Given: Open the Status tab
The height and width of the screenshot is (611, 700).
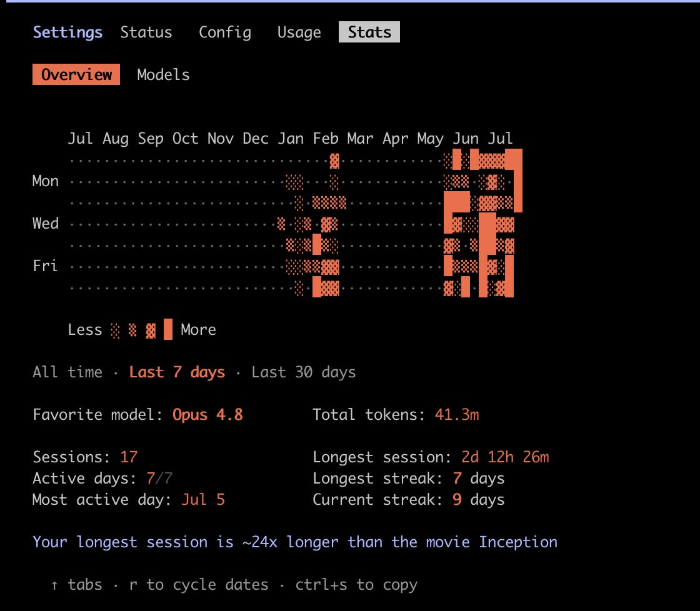Looking at the screenshot, I should tap(146, 32).
